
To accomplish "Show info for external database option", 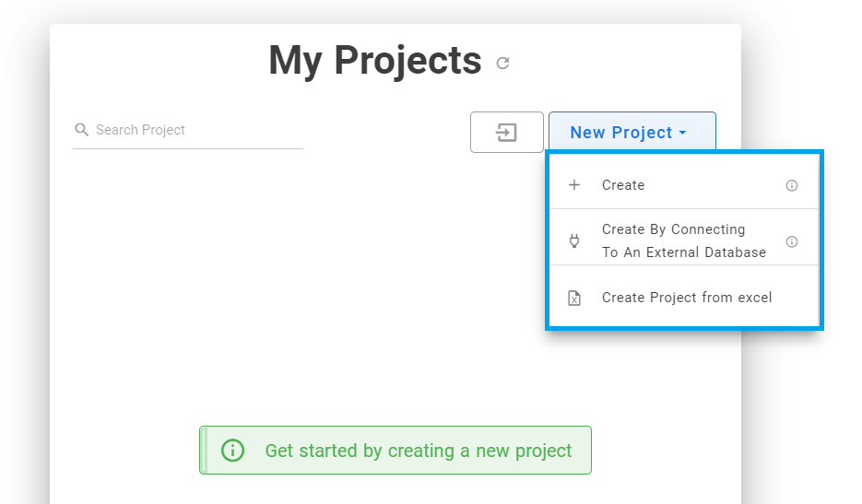I will coord(792,241).
